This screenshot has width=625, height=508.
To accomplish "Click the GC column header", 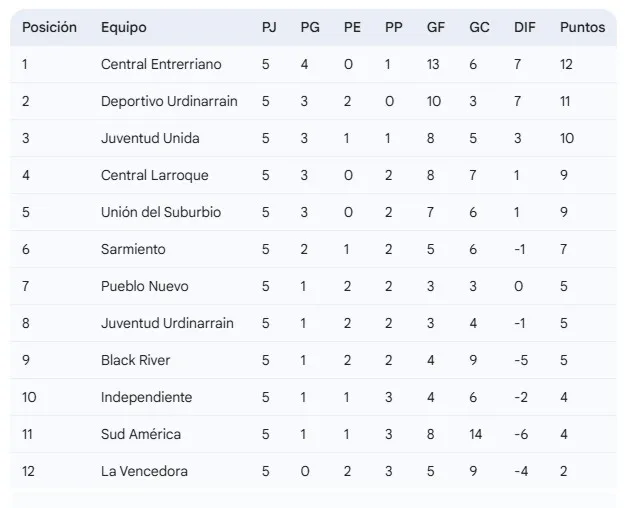I will click(479, 28).
